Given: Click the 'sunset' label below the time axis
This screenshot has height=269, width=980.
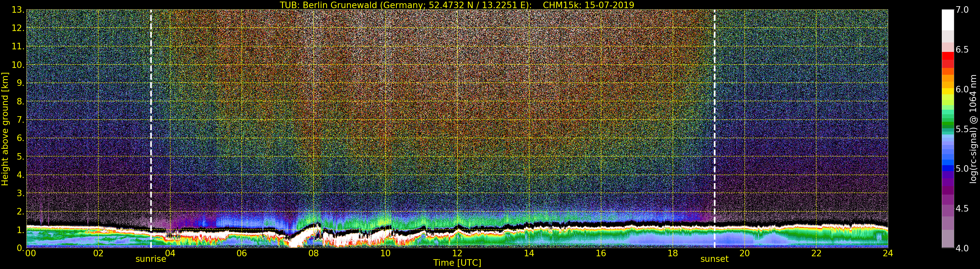Looking at the screenshot, I should click(x=715, y=259).
